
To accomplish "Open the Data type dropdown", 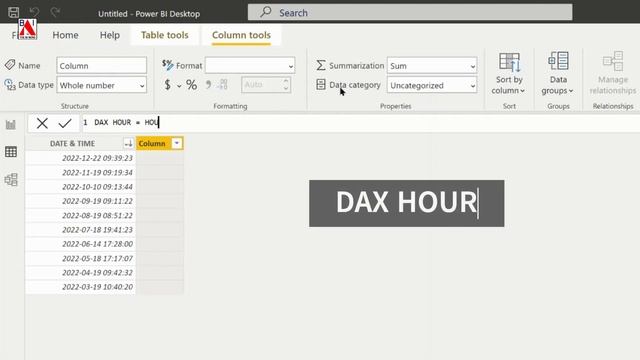I will (102, 85).
